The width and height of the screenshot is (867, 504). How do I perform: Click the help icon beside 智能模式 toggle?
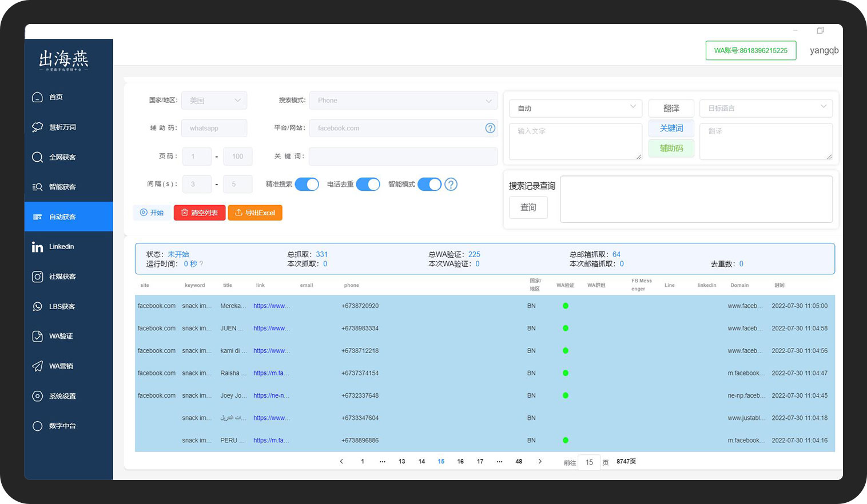coord(451,185)
